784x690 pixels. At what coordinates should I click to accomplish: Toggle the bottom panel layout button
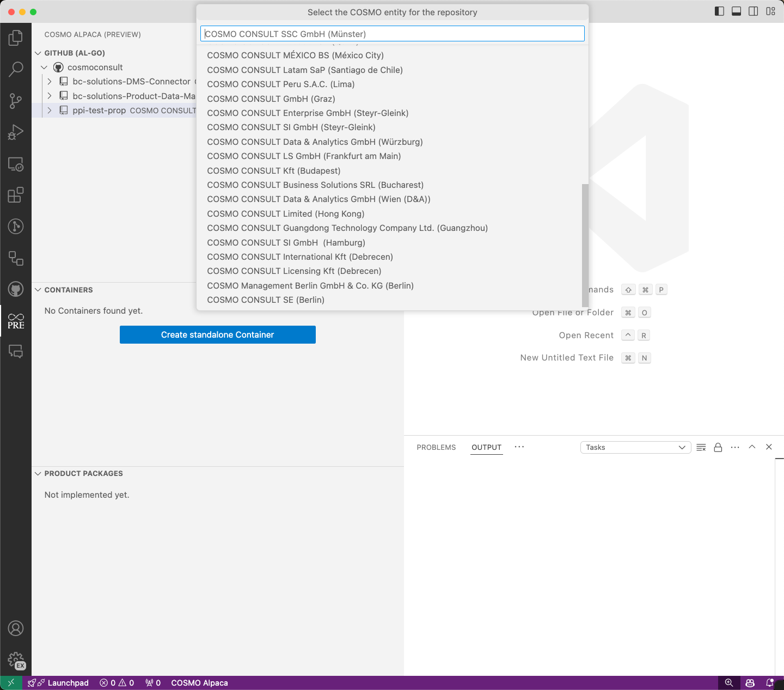click(736, 11)
